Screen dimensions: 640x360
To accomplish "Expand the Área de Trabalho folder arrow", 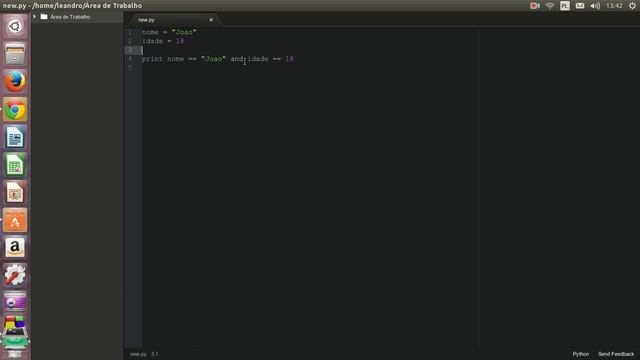I will [x=35, y=17].
